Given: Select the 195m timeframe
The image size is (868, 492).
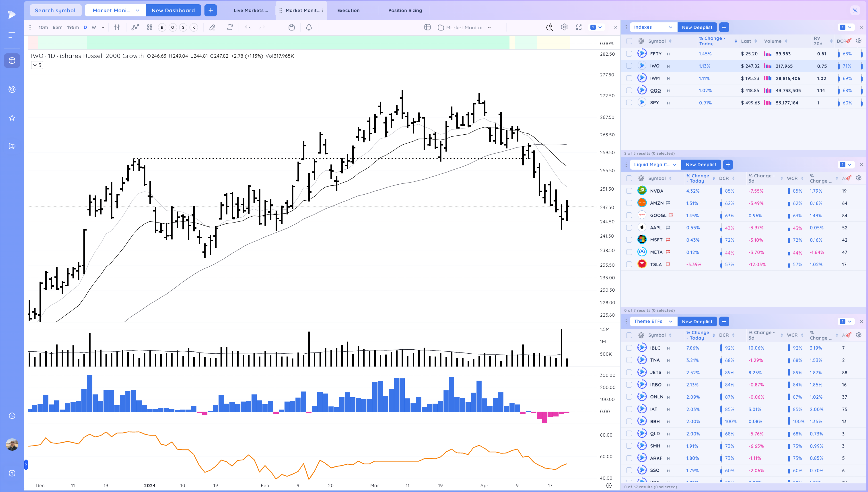Looking at the screenshot, I should point(73,27).
